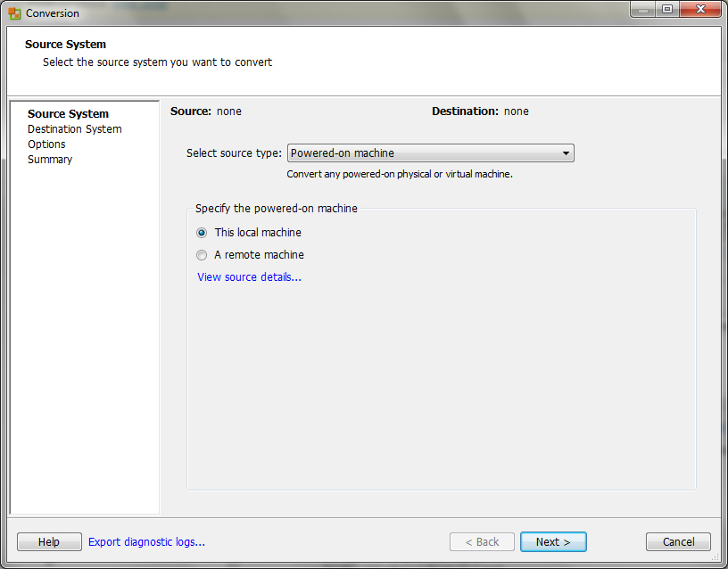
Task: Choose the A remote machine option
Action: [x=202, y=255]
